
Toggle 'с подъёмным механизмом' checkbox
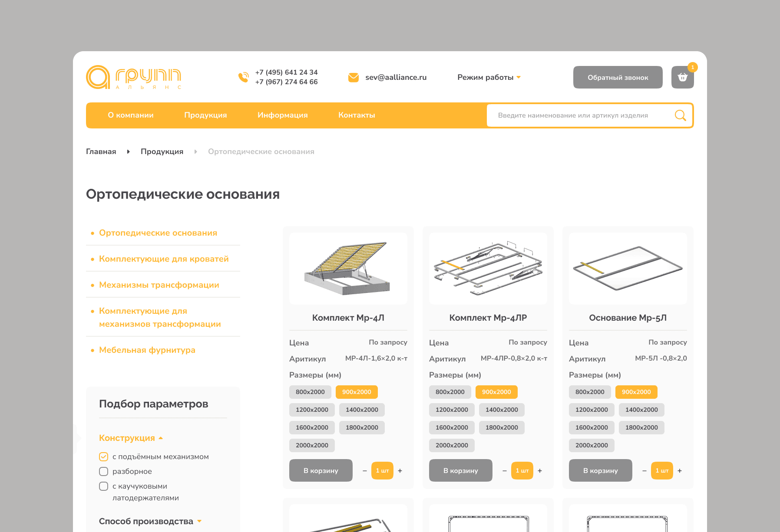pyautogui.click(x=103, y=456)
